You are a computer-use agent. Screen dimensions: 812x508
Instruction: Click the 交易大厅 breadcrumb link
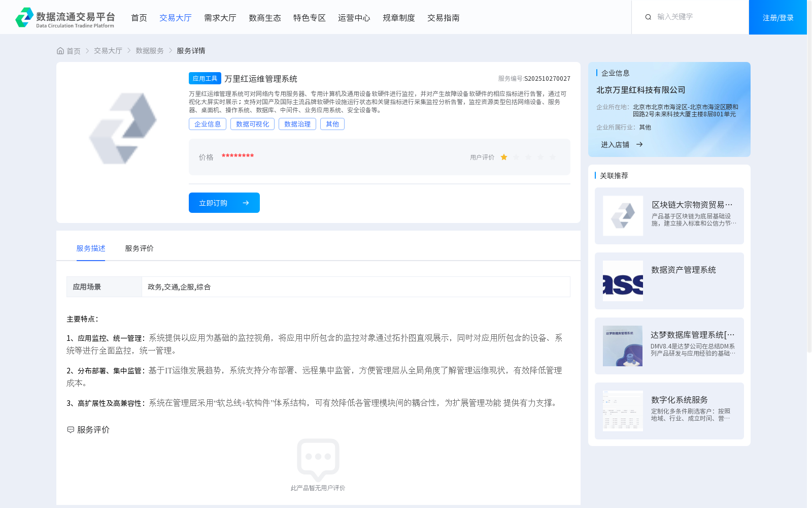point(108,51)
